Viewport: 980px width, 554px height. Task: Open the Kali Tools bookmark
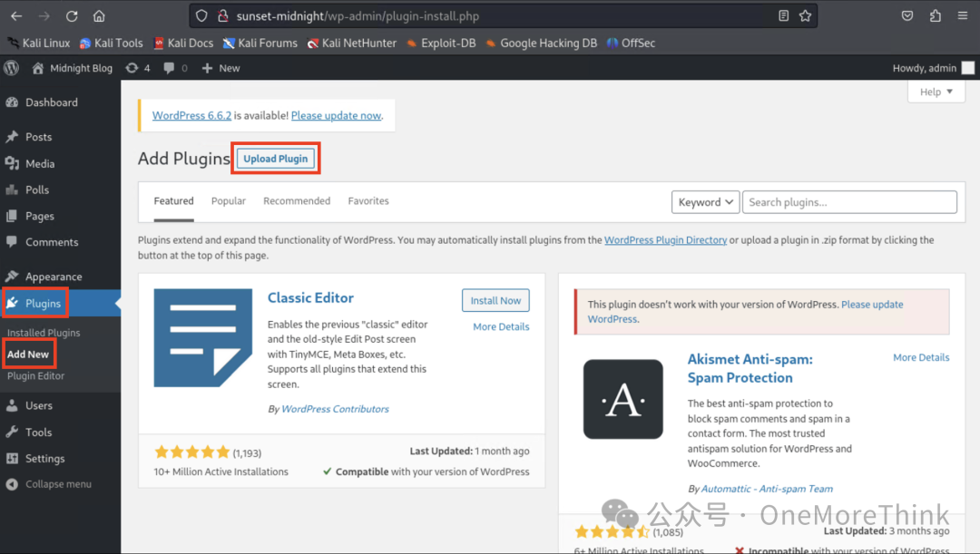point(112,44)
